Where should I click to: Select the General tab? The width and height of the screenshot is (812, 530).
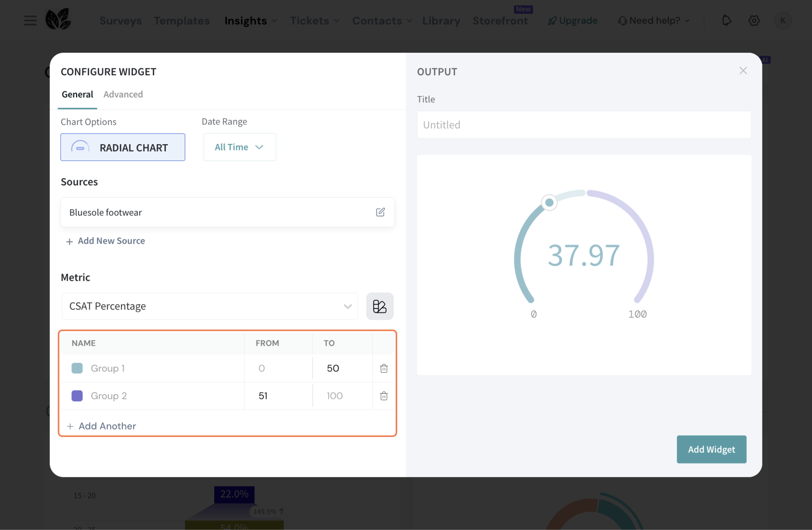click(77, 94)
